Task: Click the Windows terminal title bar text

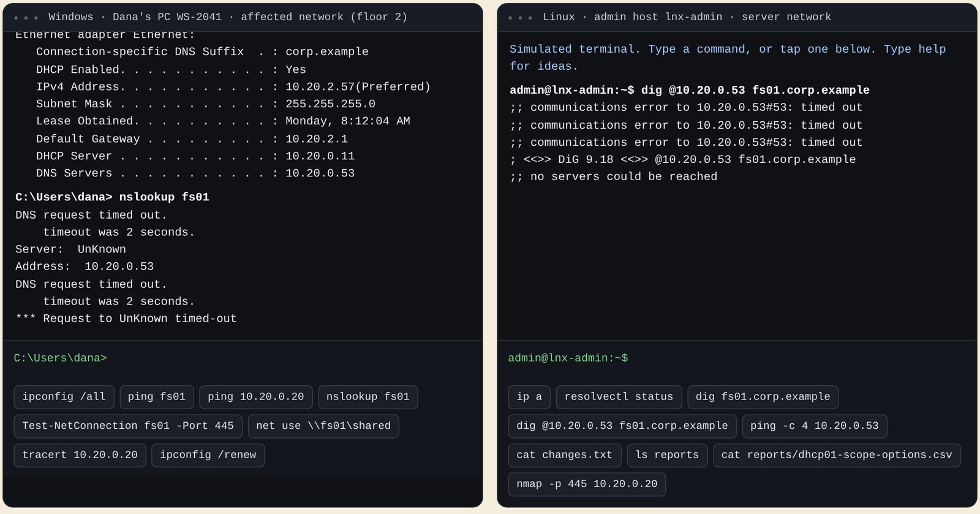Action: tap(228, 17)
